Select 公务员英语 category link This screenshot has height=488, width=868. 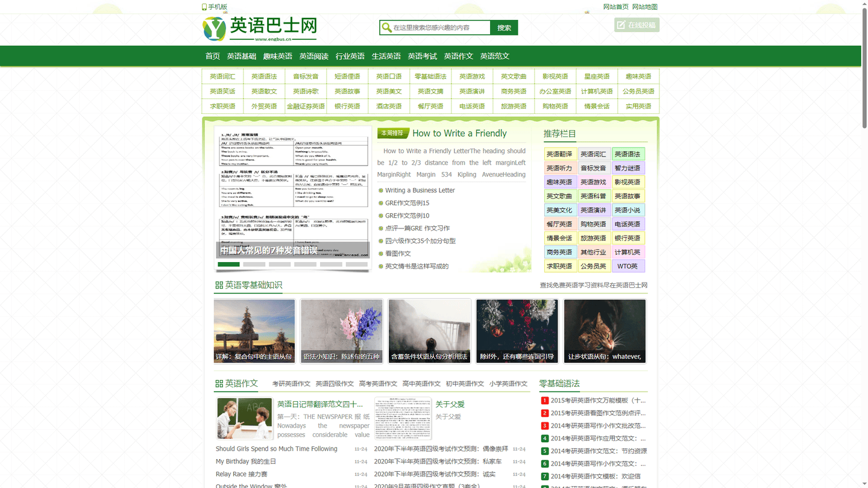(638, 92)
